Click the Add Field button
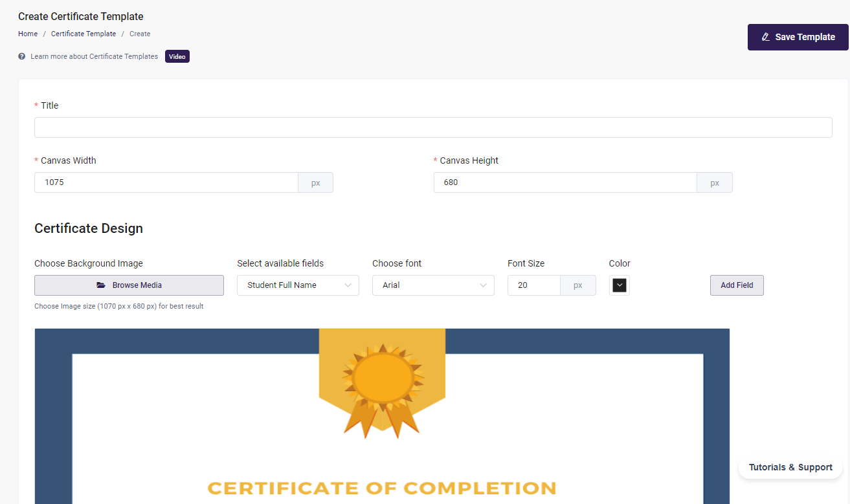 [737, 285]
